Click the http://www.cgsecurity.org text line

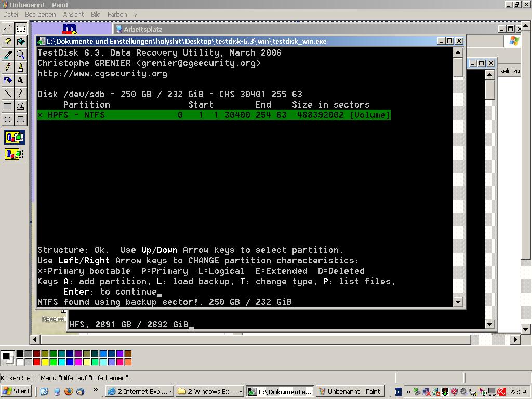[x=102, y=74]
